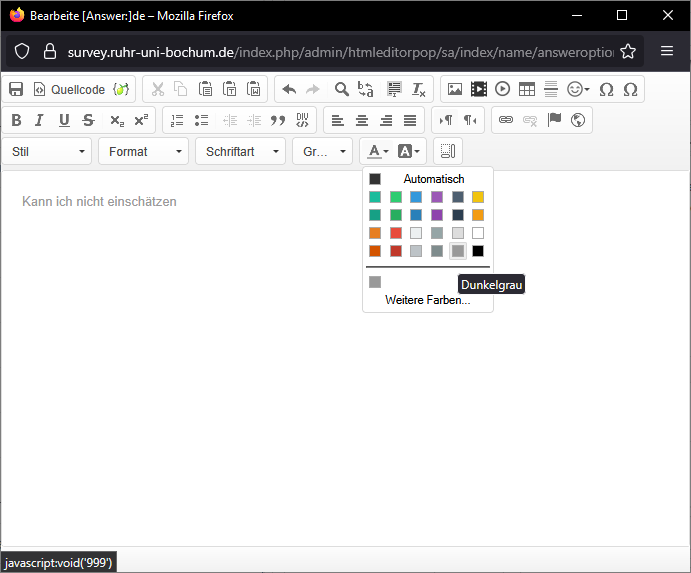This screenshot has width=691, height=573.
Task: Insert an image via picture icon
Action: coord(455,89)
